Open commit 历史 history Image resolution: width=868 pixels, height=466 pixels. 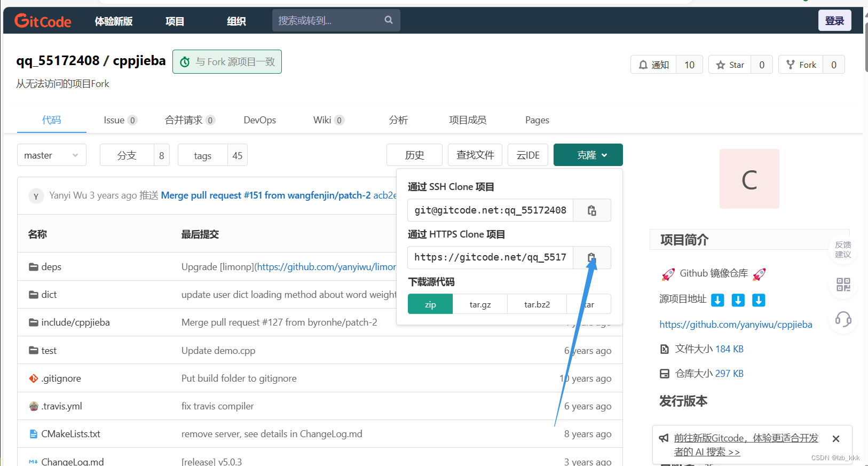click(x=414, y=155)
